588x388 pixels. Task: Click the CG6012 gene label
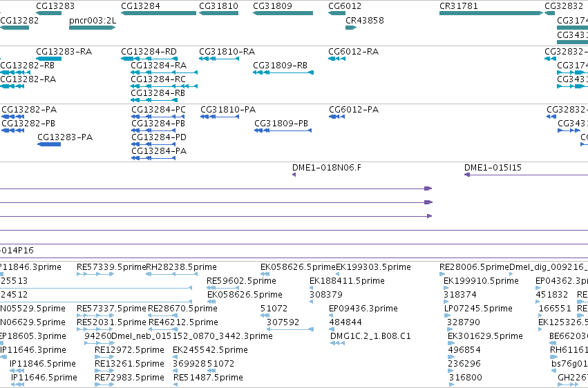(345, 6)
